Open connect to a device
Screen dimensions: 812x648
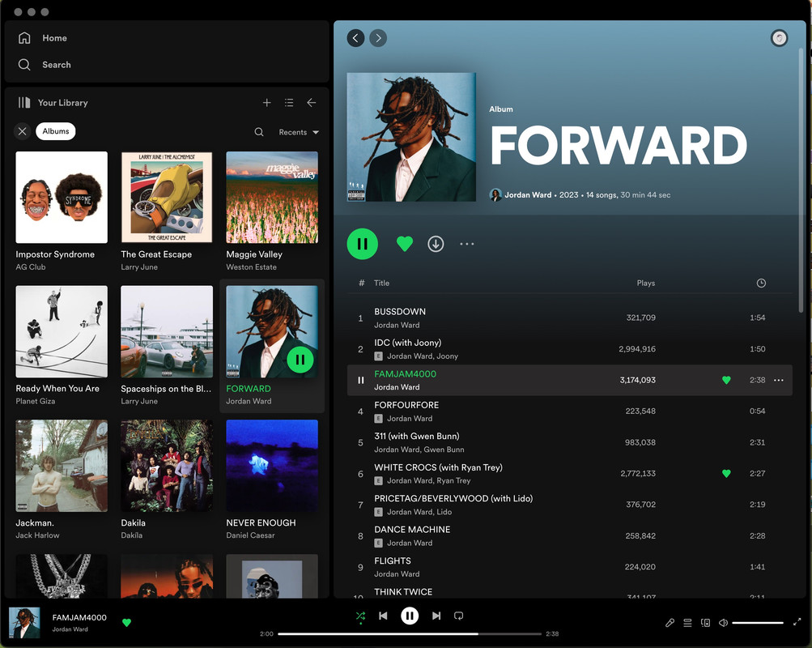pyautogui.click(x=705, y=623)
